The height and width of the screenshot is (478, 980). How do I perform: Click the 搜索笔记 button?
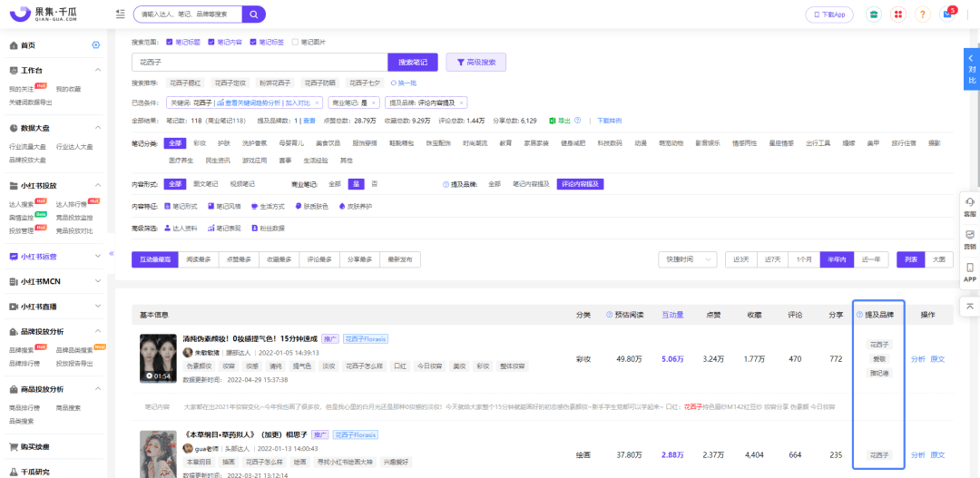point(413,63)
